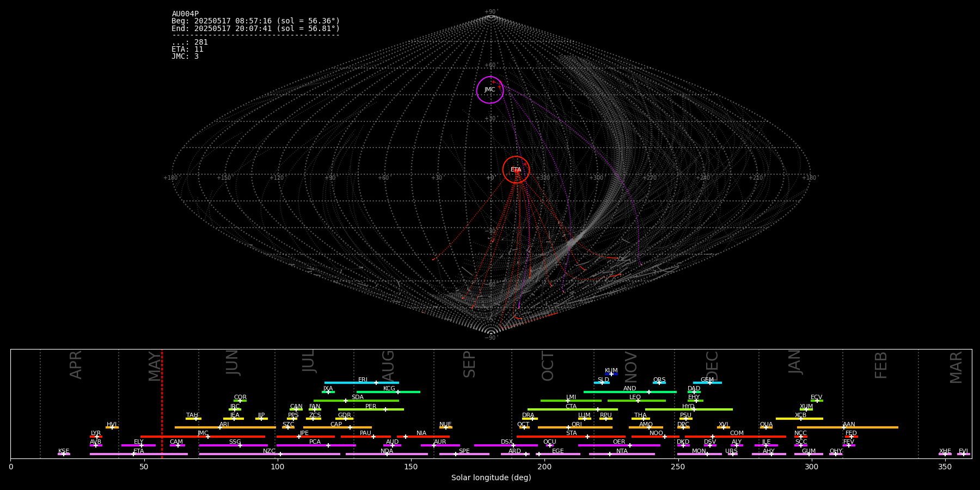Click the 'JMC: 3' count in header

(185, 57)
